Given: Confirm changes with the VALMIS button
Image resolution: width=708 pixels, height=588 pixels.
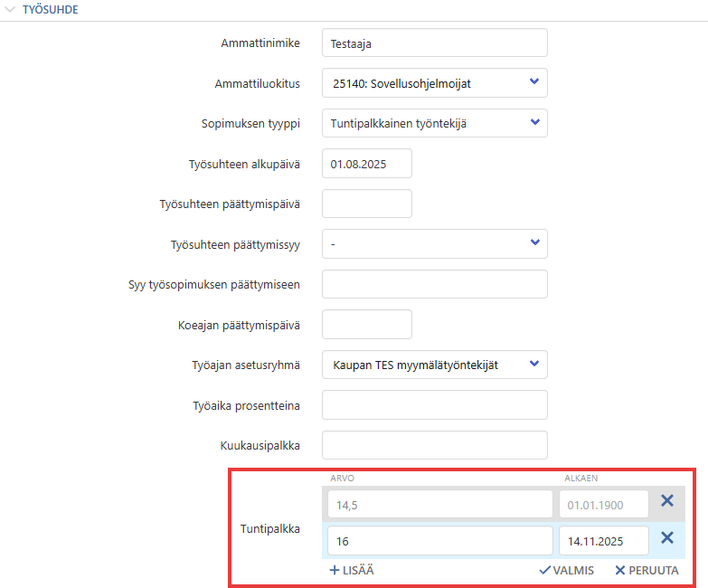Looking at the screenshot, I should coord(567,571).
